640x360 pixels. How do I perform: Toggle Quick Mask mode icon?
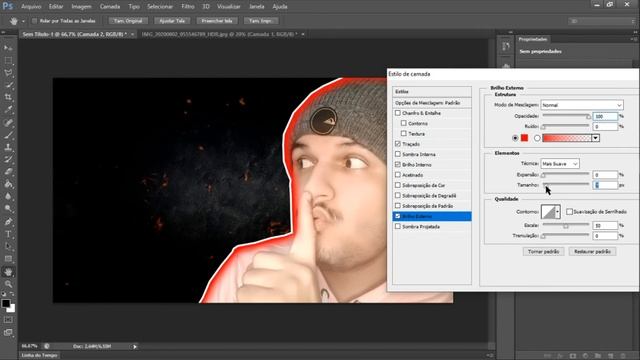point(8,320)
